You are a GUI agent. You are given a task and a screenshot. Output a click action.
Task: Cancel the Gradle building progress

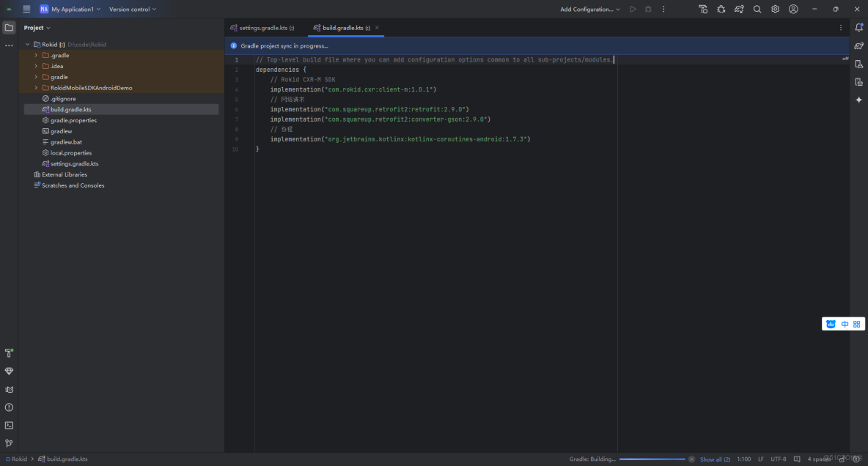tap(691, 459)
